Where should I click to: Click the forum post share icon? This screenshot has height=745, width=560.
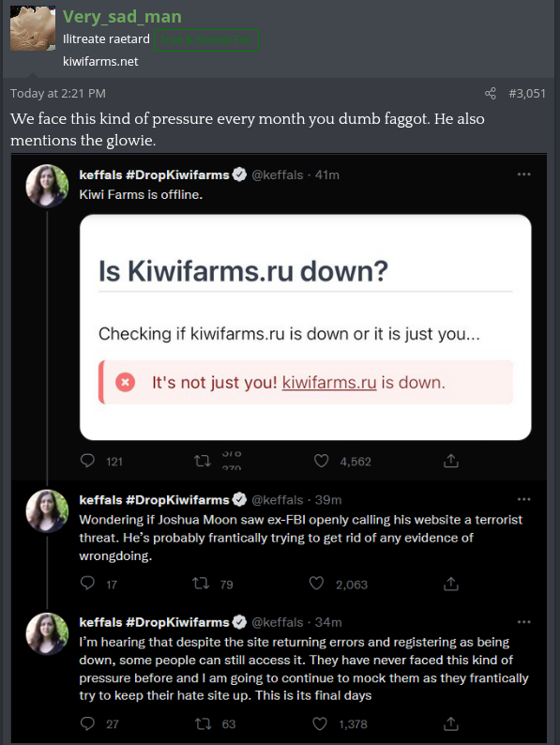tap(491, 93)
